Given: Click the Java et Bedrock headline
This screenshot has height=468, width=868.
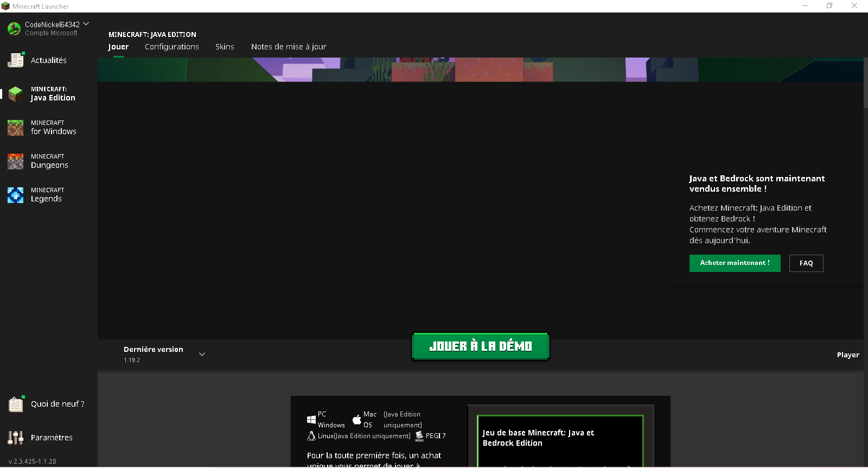Looking at the screenshot, I should [757, 184].
